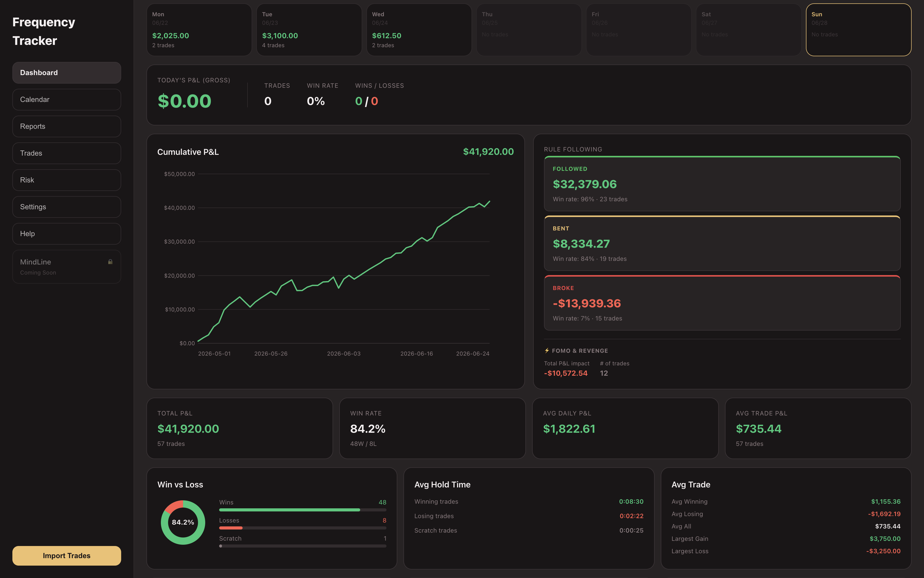Screen dimensions: 924x578
Task: Click the Winning trades hold time 0:08:30
Action: [631, 502]
